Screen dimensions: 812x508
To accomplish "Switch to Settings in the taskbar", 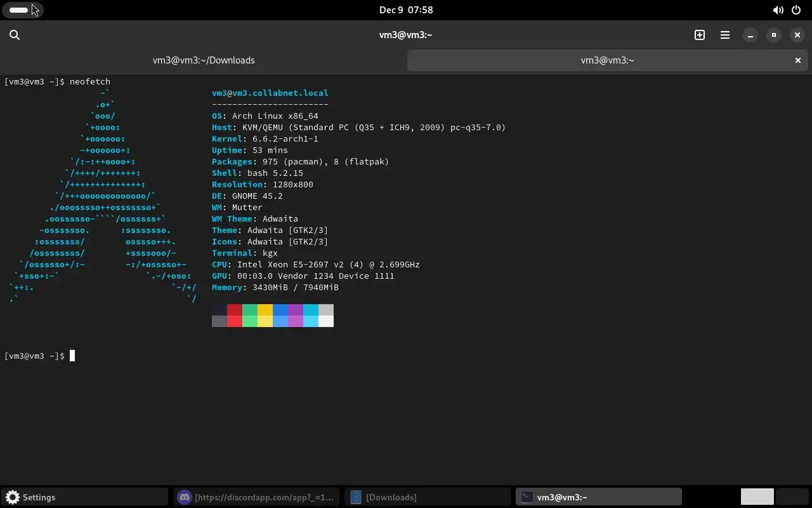I will (x=85, y=497).
